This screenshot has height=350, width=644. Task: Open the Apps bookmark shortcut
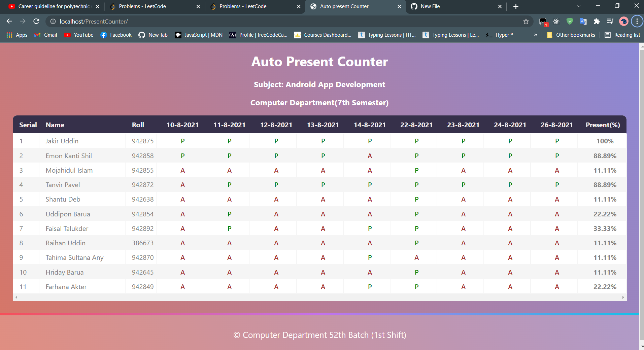(17, 35)
